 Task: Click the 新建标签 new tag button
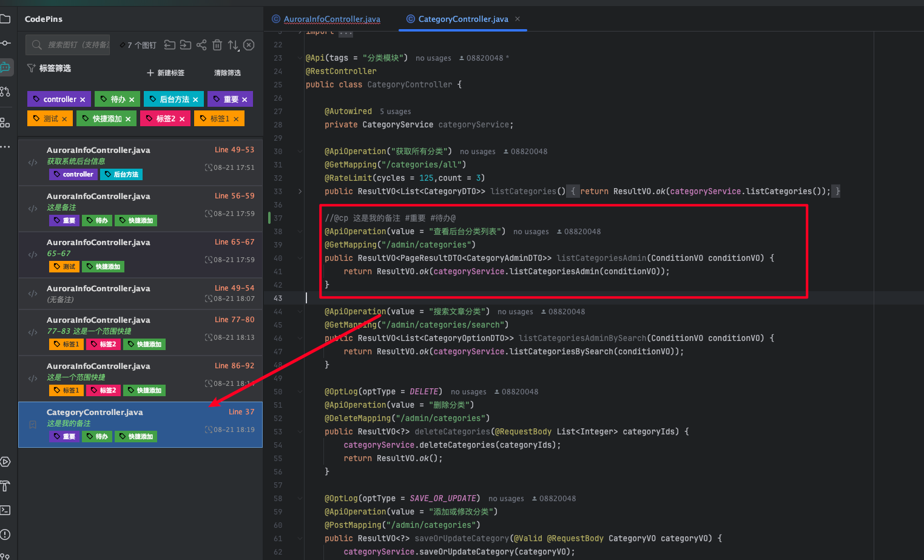pos(166,73)
